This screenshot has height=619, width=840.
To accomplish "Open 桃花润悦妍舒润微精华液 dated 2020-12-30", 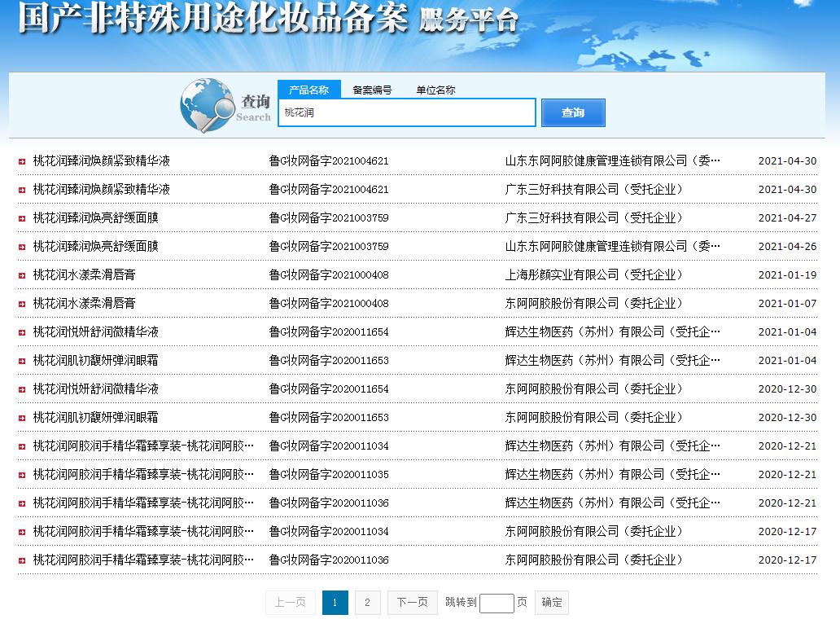I will (95, 389).
